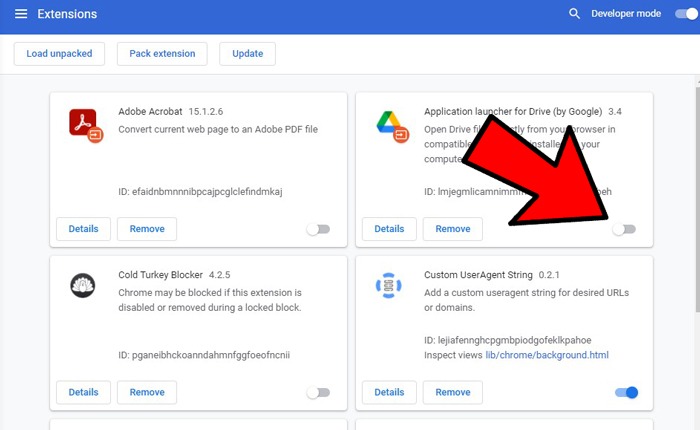Open Details for Cold Turkey Blocker
The height and width of the screenshot is (430, 700).
[83, 392]
